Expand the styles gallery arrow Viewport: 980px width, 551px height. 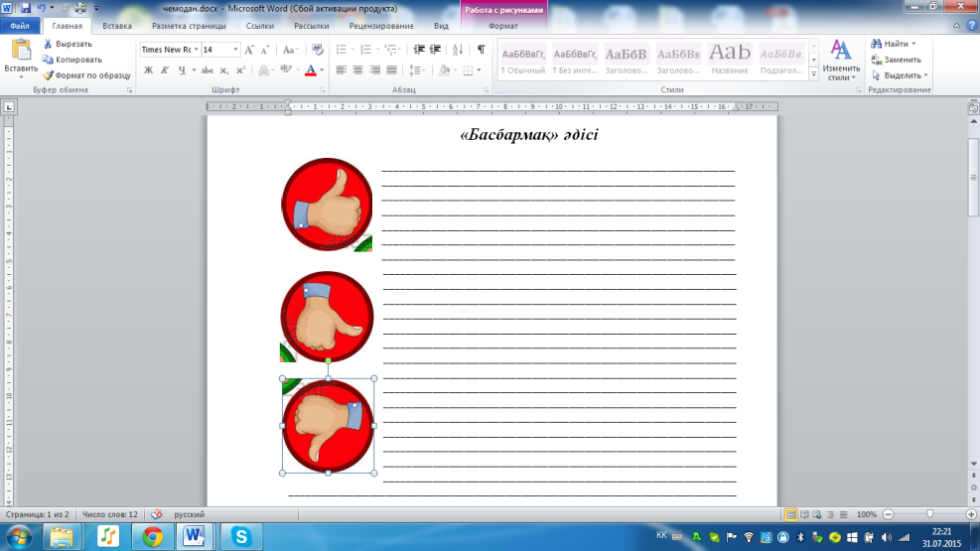814,74
